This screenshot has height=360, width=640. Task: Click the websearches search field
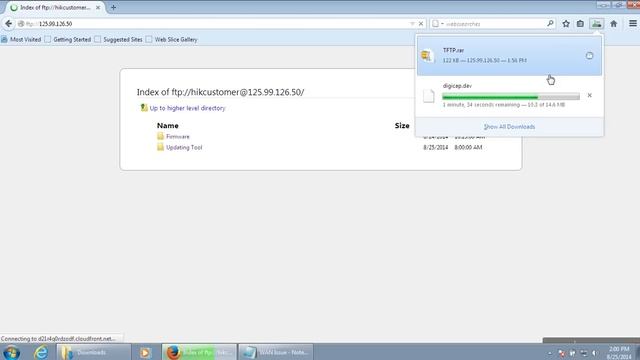pos(495,24)
